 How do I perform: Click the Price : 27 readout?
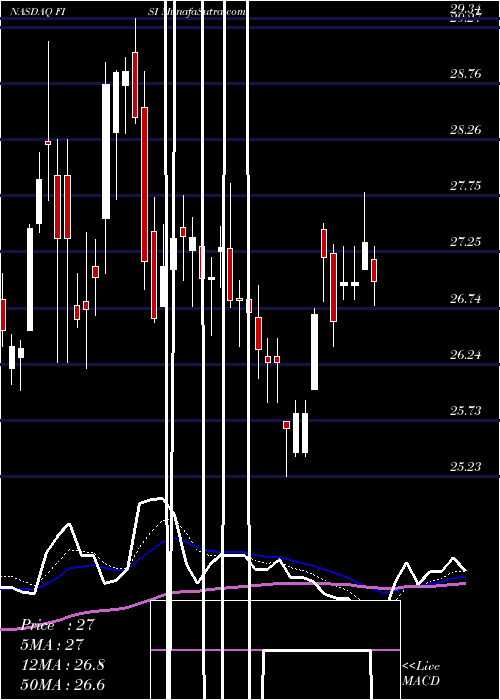point(58,625)
